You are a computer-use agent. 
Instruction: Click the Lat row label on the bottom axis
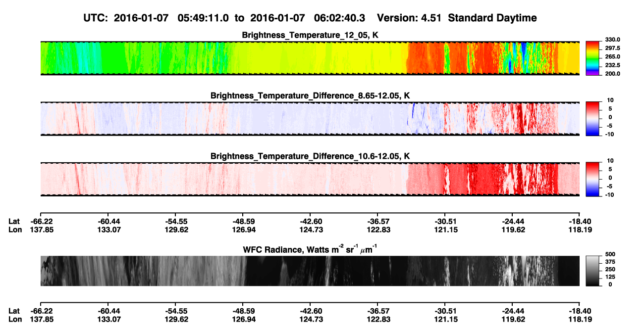pos(14,311)
